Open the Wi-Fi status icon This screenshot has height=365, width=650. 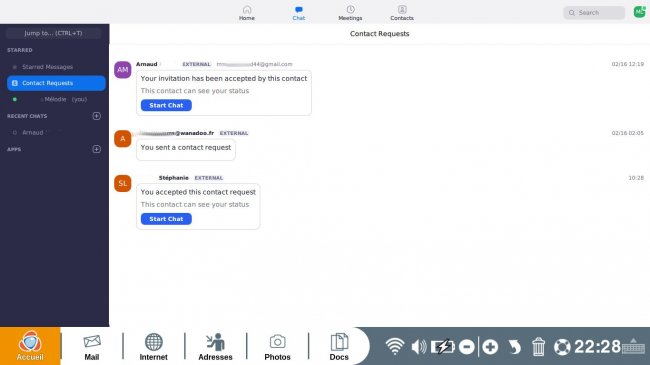click(x=395, y=346)
